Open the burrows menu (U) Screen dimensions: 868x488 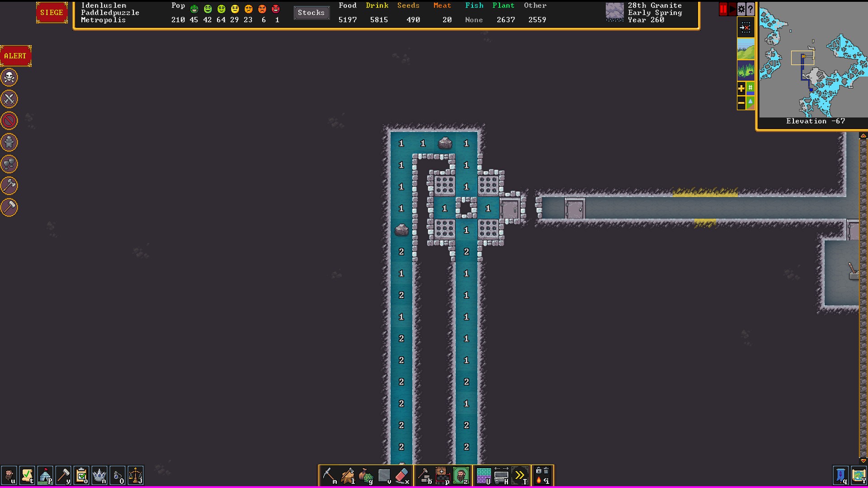click(483, 476)
